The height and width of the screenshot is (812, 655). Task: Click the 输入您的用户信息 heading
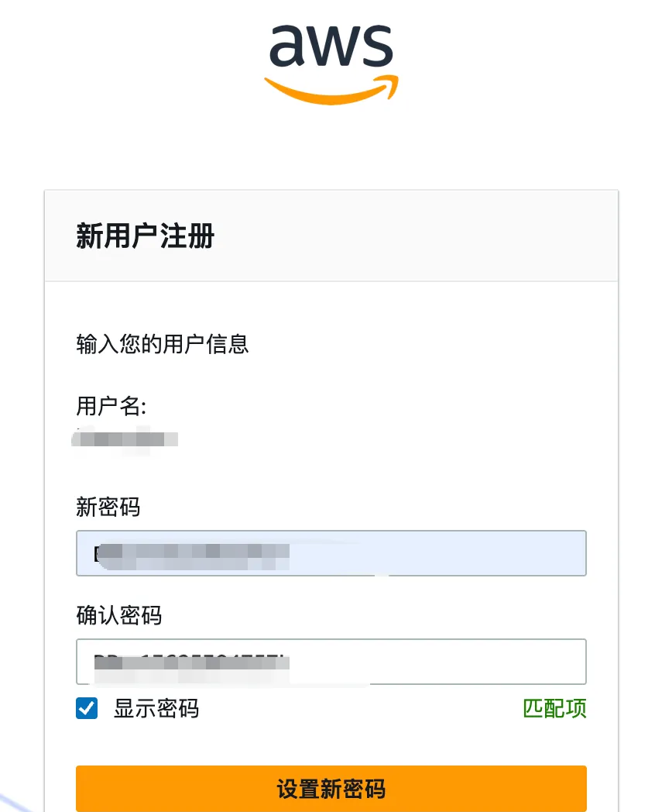162,344
